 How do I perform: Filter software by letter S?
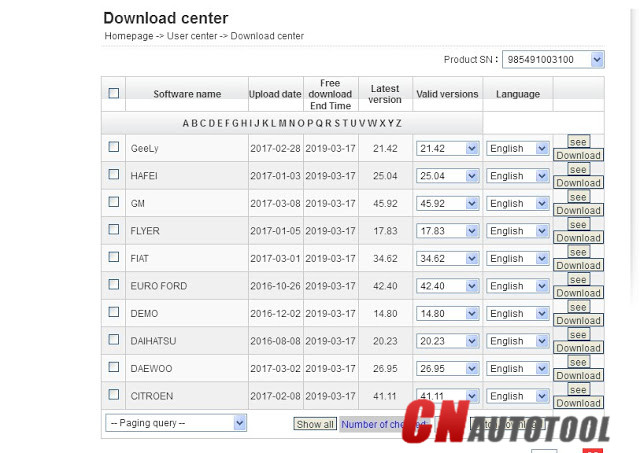click(337, 123)
